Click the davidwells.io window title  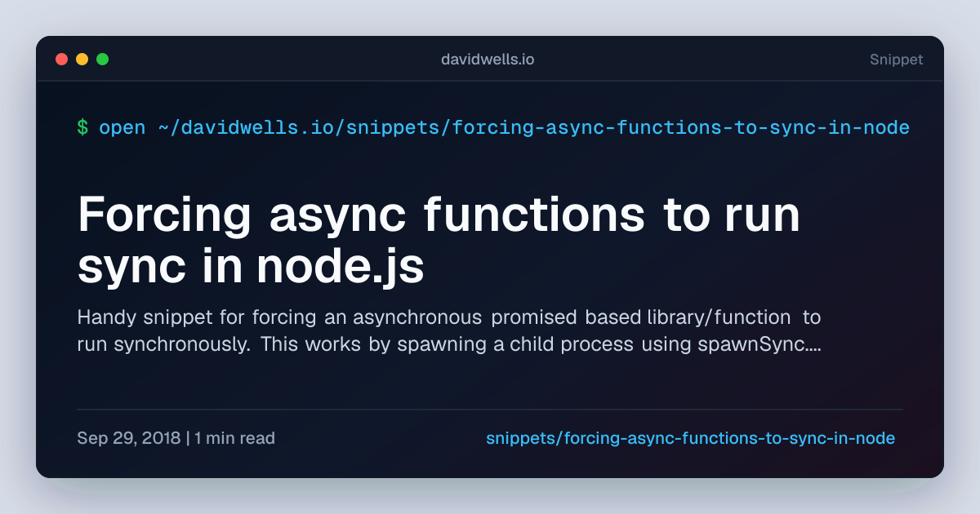pos(488,60)
